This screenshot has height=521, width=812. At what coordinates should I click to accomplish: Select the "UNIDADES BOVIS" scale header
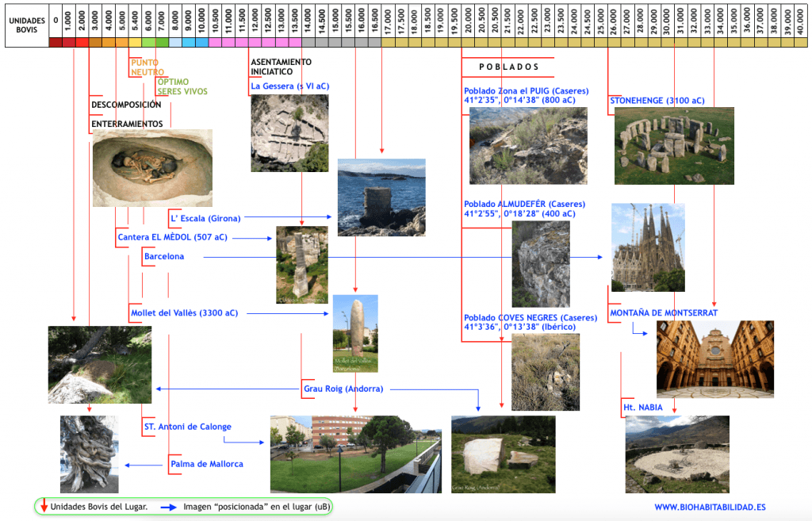tap(27, 25)
